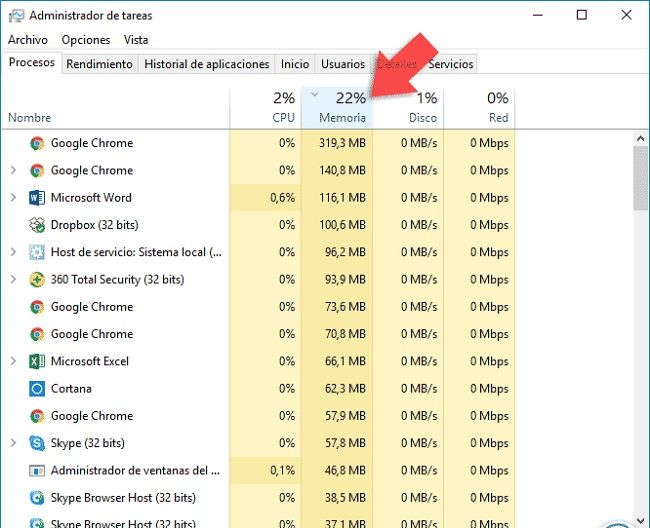Select the Cortana process icon
Viewport: 650px width, 528px height.
pyautogui.click(x=37, y=389)
